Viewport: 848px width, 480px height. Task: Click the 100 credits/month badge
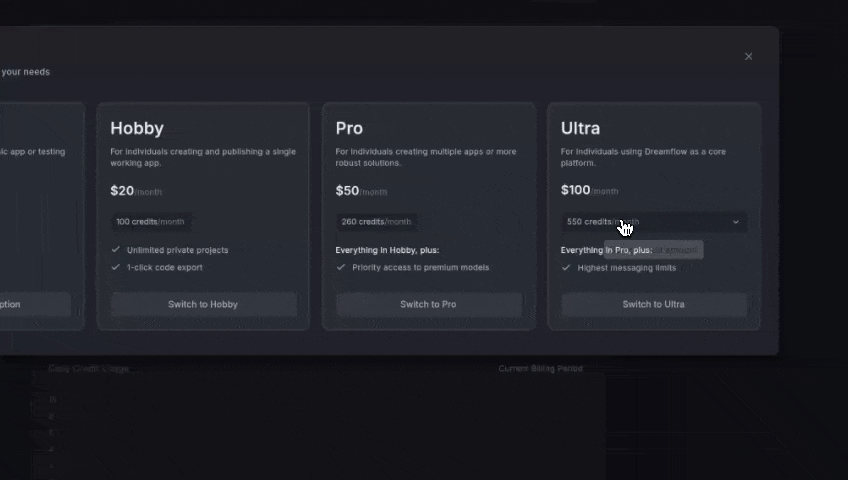tap(150, 222)
